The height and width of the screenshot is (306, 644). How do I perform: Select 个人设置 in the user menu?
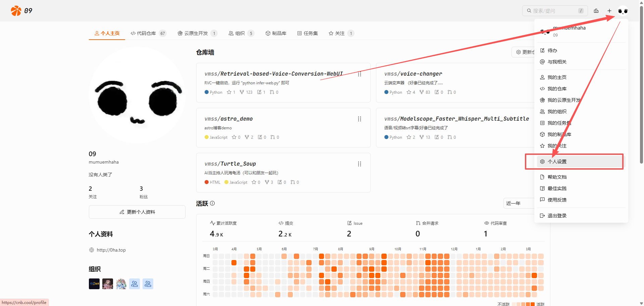557,162
